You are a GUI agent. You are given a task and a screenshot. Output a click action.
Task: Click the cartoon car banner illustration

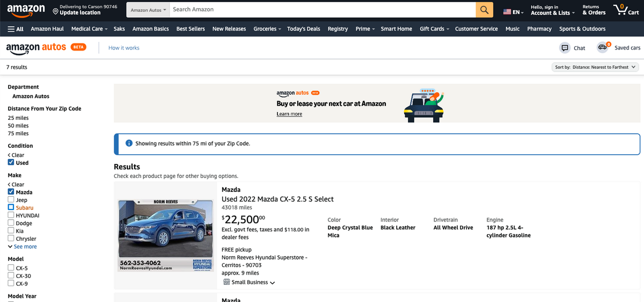tap(424, 105)
